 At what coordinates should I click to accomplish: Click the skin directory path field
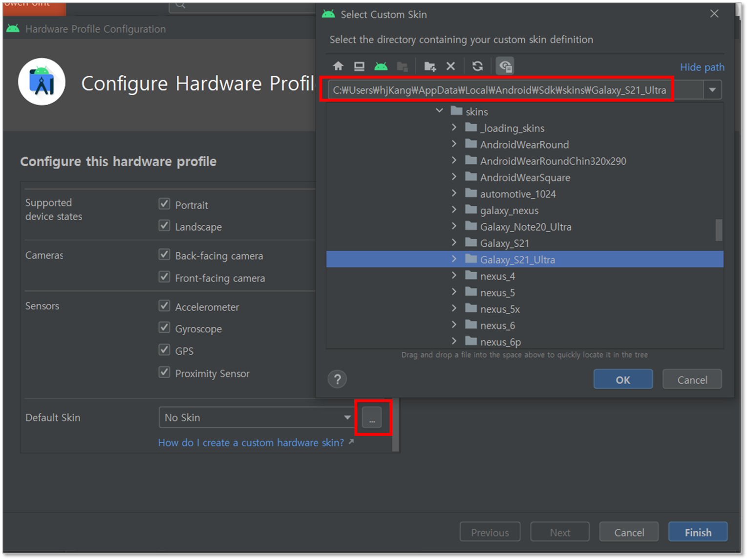point(515,90)
